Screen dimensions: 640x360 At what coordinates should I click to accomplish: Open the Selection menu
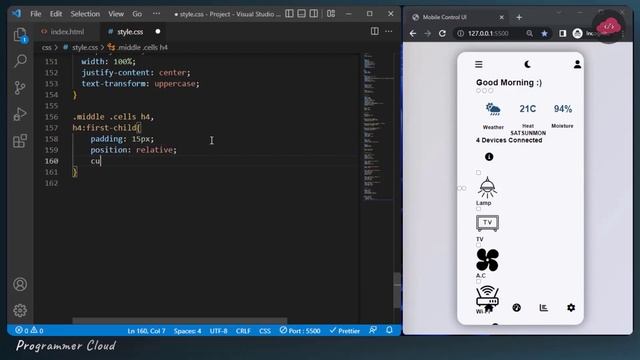[85, 14]
